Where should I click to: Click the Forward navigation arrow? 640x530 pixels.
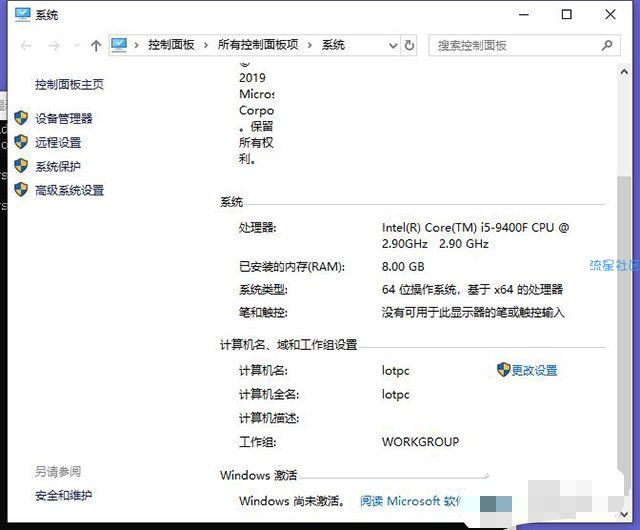54,46
